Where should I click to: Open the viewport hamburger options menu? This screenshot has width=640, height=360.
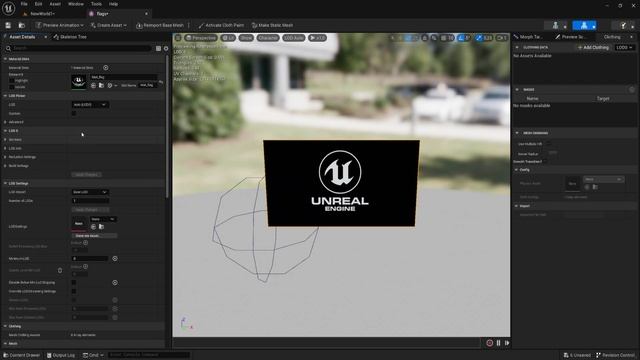pyautogui.click(x=178, y=38)
